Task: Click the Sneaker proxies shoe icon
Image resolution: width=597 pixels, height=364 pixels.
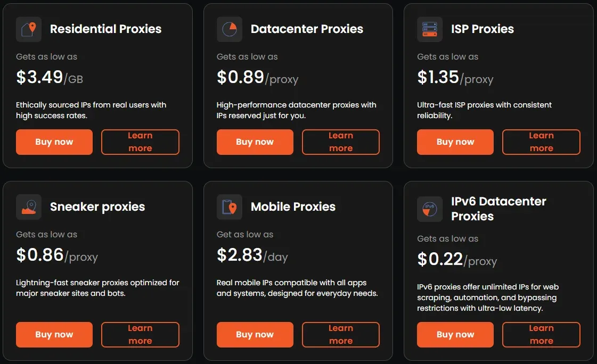Action: (29, 207)
